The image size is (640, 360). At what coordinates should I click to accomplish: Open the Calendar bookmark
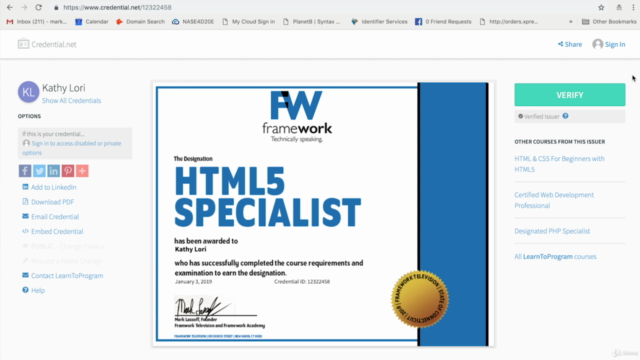[92, 22]
